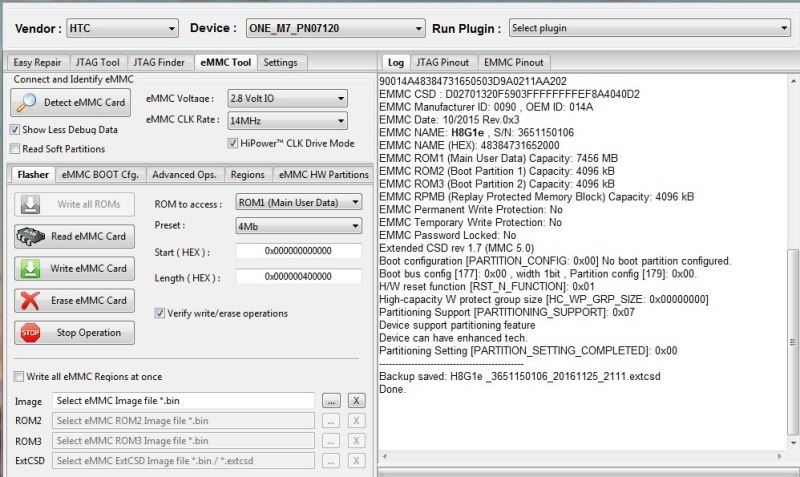Select the eMMC Tool tab
800x477 pixels.
pos(226,62)
